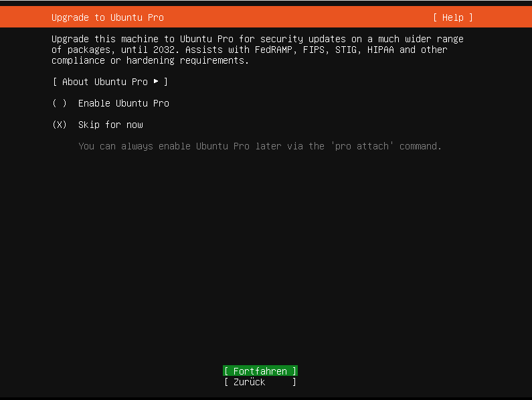
Task: Click the Enable Ubuntu Pro label text
Action: (124, 103)
